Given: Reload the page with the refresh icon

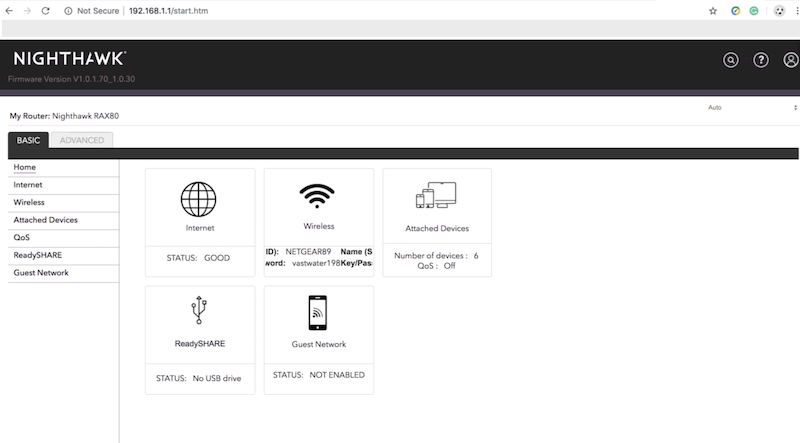Looking at the screenshot, I should tap(45, 11).
